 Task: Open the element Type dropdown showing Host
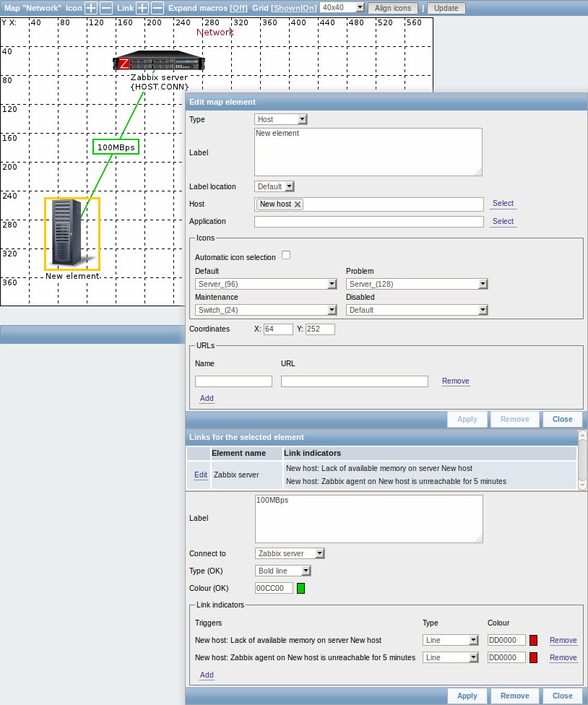pos(280,119)
